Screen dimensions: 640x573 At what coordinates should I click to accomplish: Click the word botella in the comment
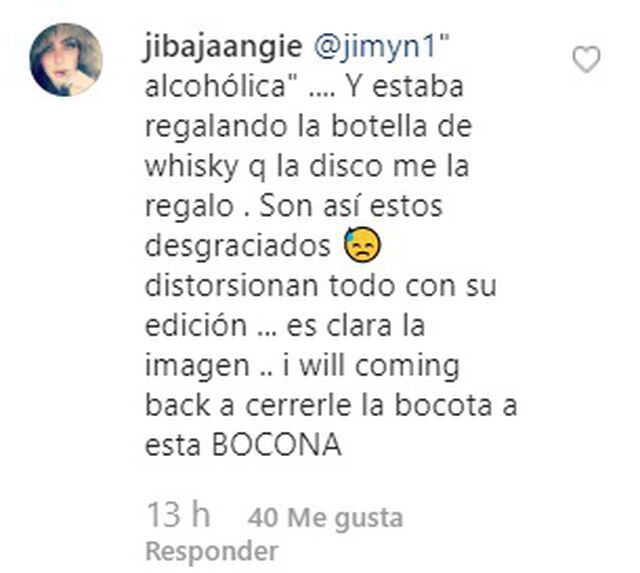(379, 126)
